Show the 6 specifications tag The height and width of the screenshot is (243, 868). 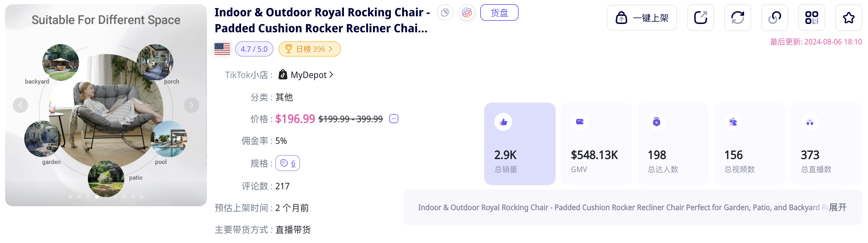click(x=287, y=163)
